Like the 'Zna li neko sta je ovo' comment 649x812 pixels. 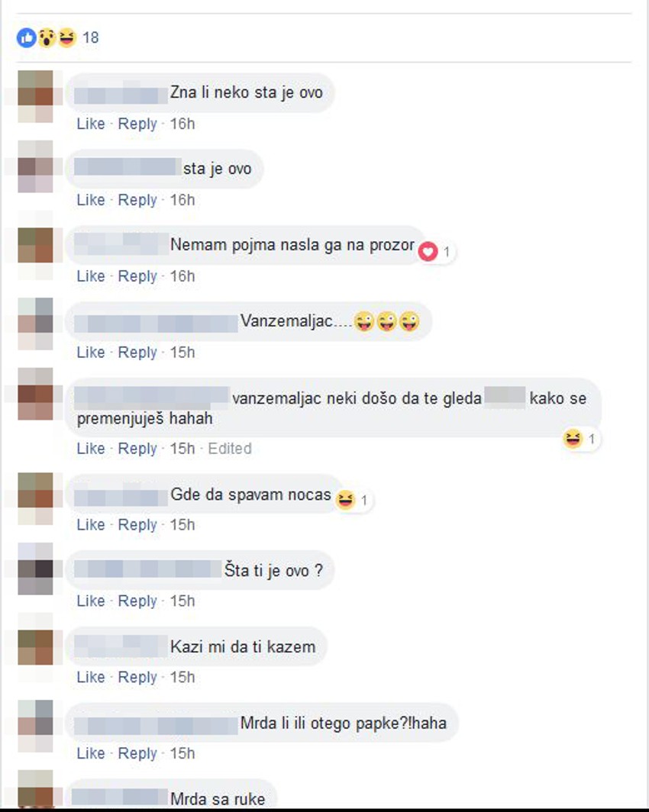(x=91, y=124)
